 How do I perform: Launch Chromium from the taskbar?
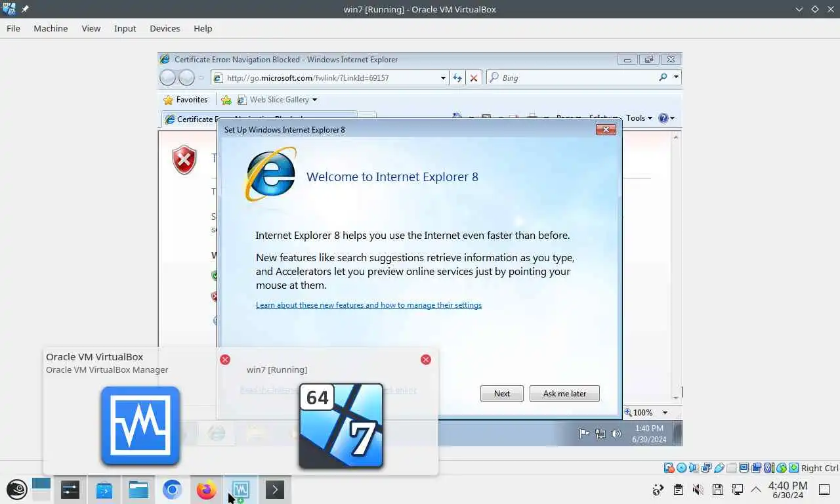pos(173,490)
